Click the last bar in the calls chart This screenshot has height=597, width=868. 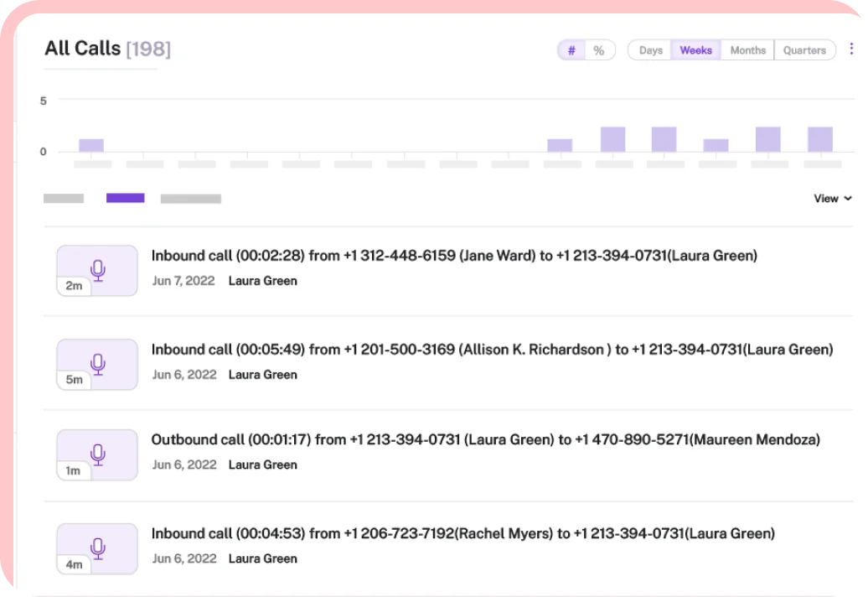(820, 139)
